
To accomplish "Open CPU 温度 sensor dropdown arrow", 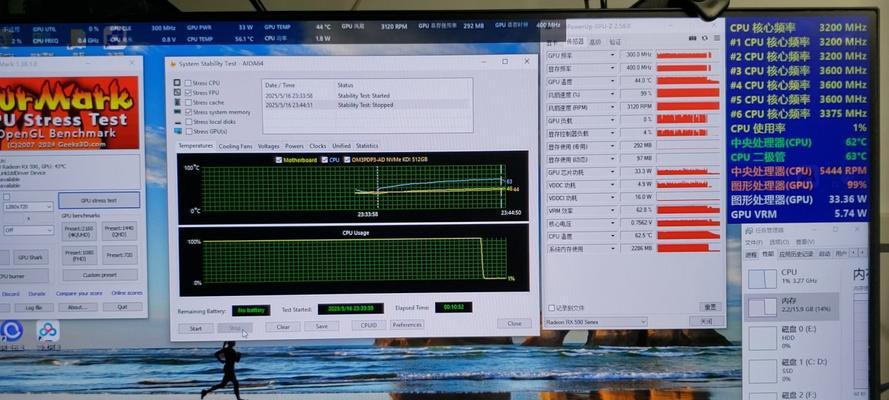I will point(612,235).
